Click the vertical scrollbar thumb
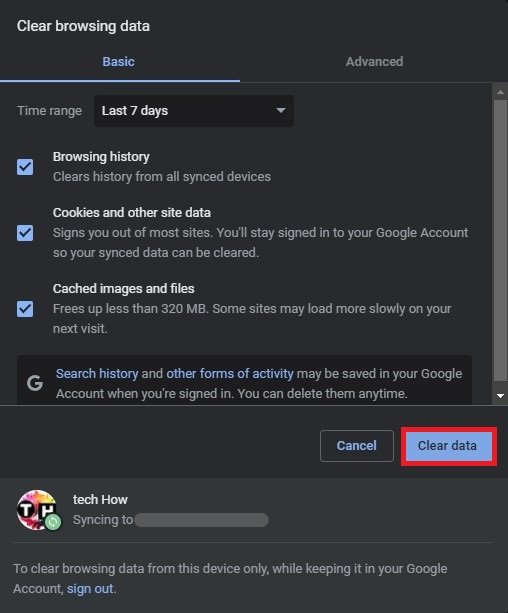This screenshot has height=613, width=508. coord(500,240)
